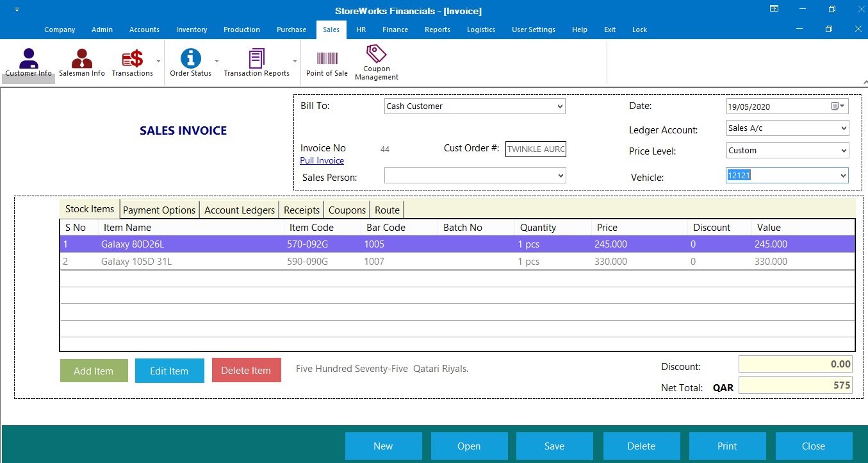868x463 pixels.
Task: Switch to Receipts tab
Action: pyautogui.click(x=302, y=210)
